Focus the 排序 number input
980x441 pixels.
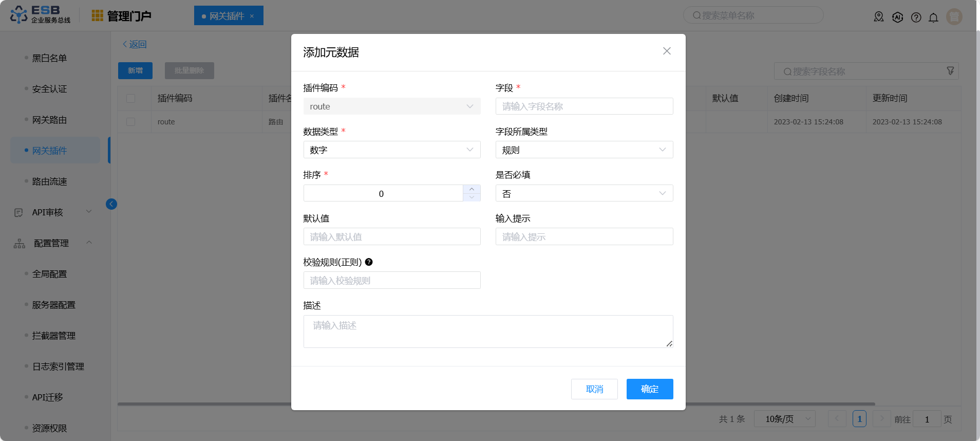[x=383, y=193]
